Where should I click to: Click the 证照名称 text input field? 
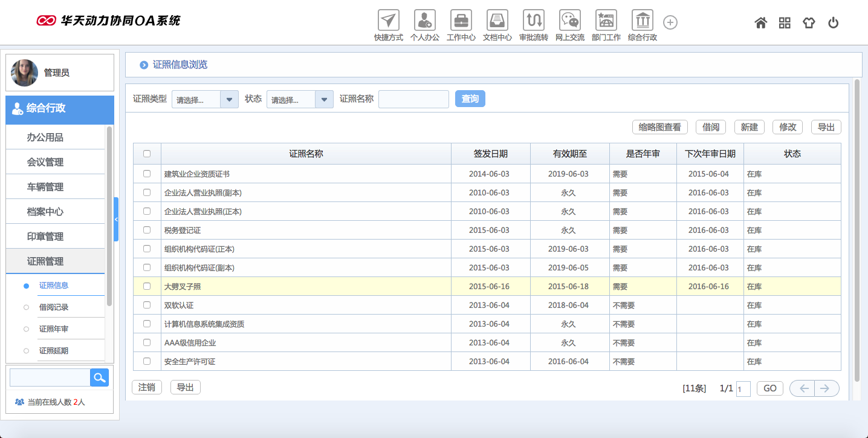(413, 99)
